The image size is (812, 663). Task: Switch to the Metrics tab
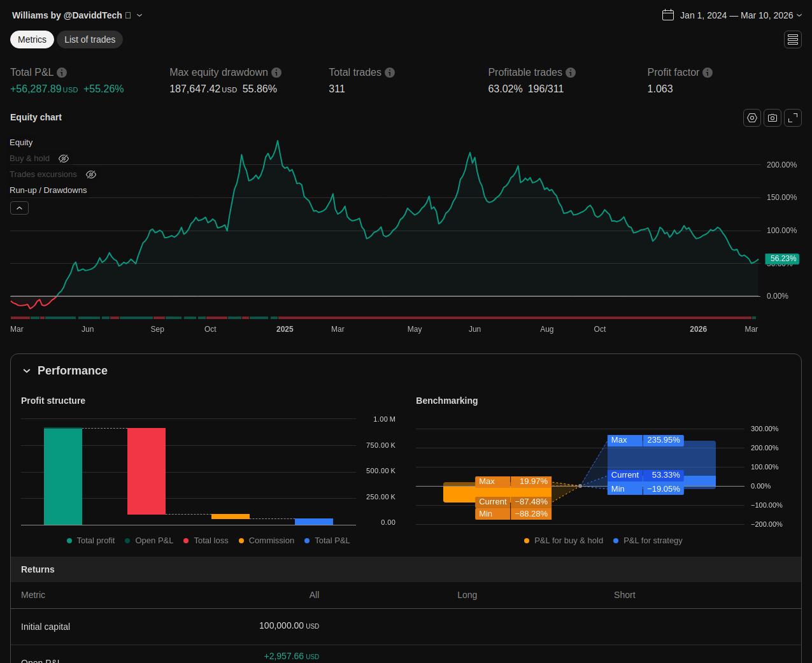[x=32, y=39]
